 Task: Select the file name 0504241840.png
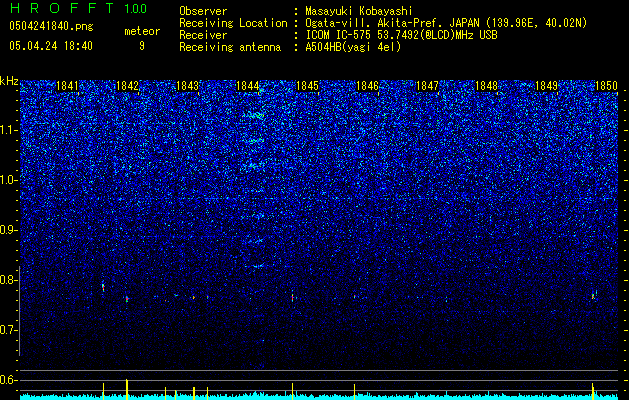pyautogui.click(x=51, y=26)
